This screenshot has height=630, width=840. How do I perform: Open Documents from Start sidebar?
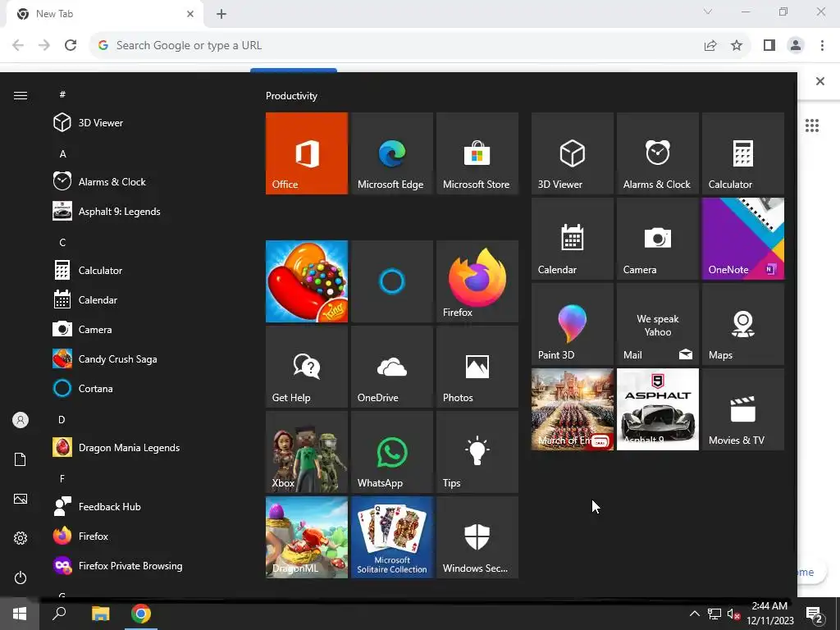(21, 459)
